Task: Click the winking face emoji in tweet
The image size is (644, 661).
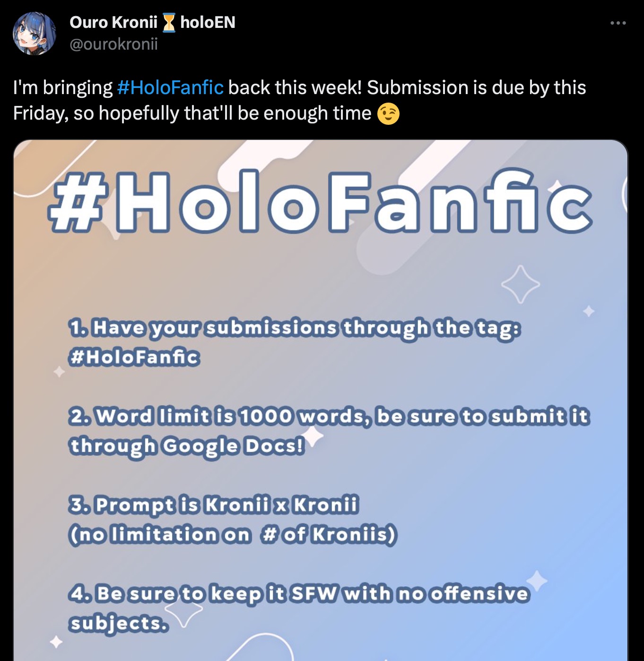Action: pyautogui.click(x=388, y=113)
